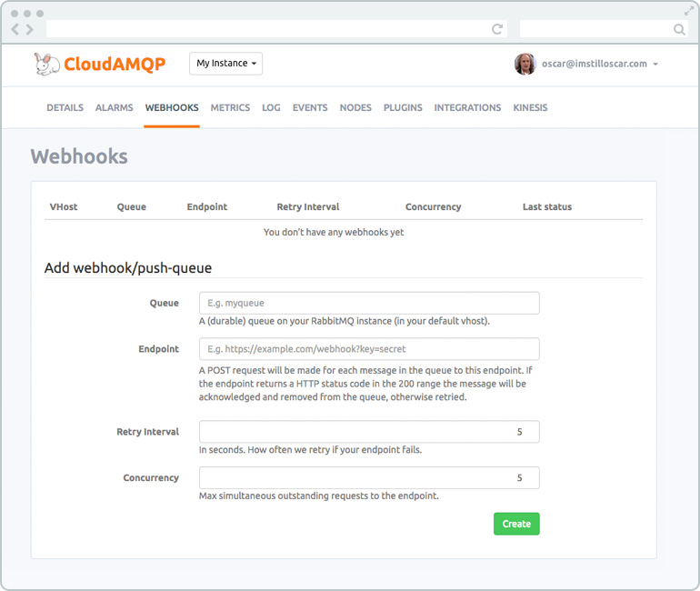Click the Queue form label

165,303
